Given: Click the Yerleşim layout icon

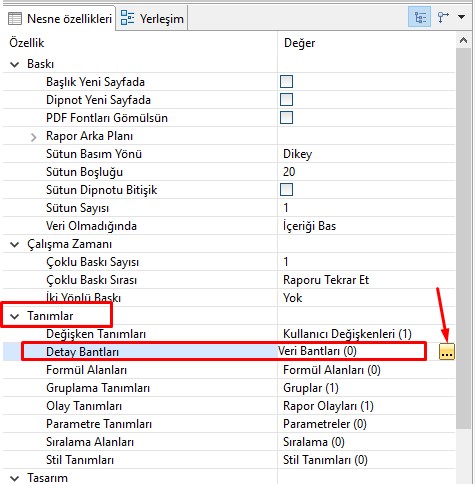Looking at the screenshot, I should (x=127, y=18).
